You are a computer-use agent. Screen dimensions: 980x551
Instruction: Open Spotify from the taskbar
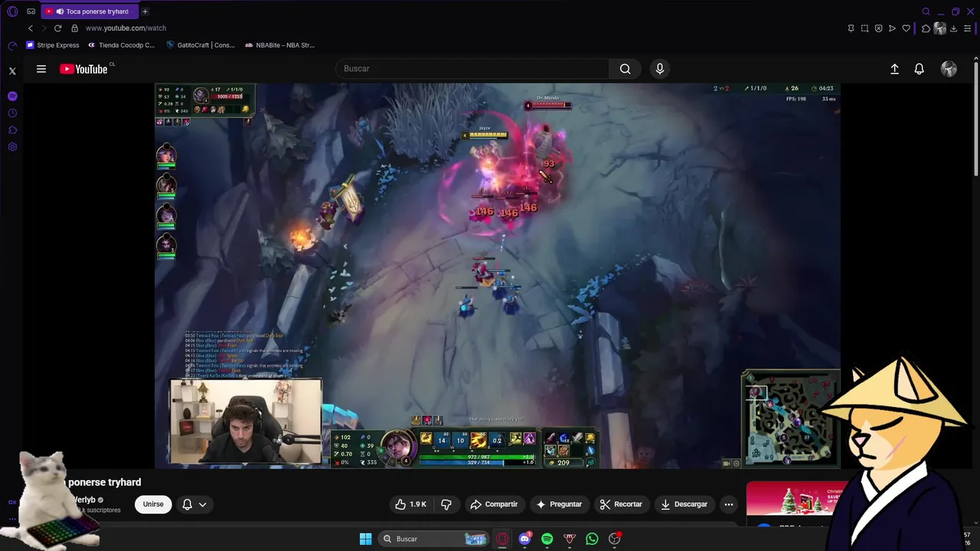click(547, 539)
